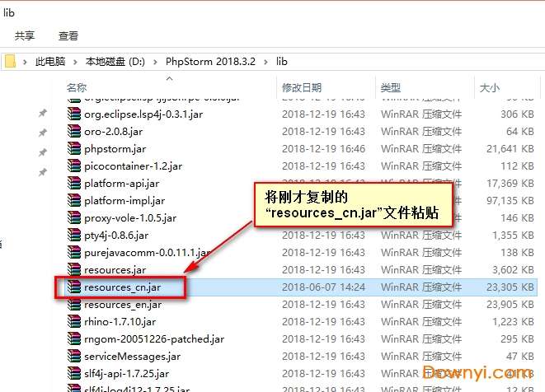The image size is (545, 392).
Task: Expand breadcrumb chevron before 此电脑
Action: click(25, 62)
